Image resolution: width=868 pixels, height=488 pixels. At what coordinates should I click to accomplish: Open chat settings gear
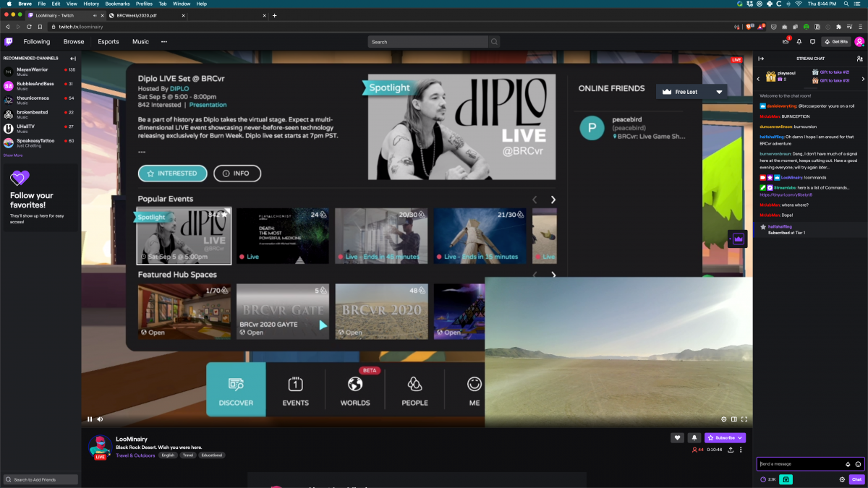pos(842,479)
